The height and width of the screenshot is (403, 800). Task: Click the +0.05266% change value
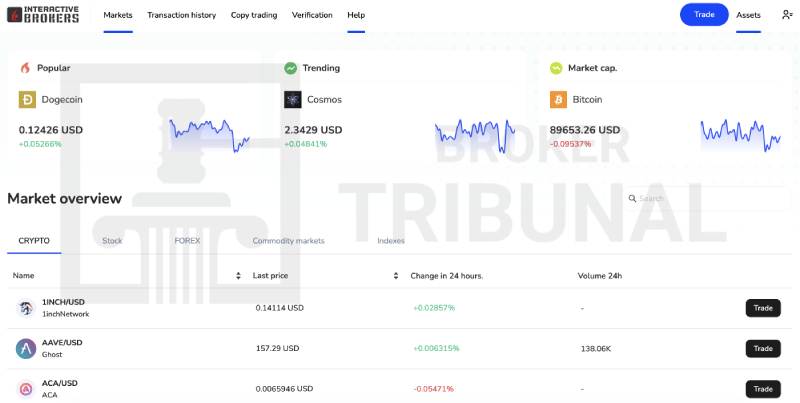click(x=40, y=144)
